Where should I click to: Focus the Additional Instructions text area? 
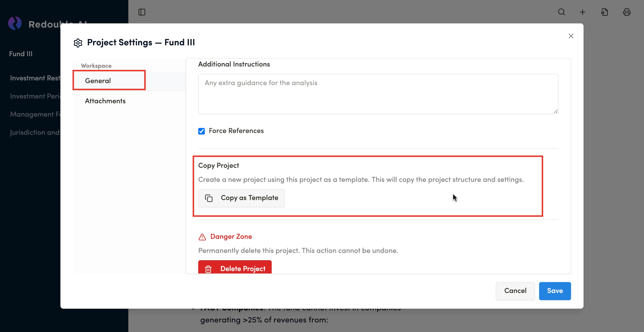pos(378,94)
